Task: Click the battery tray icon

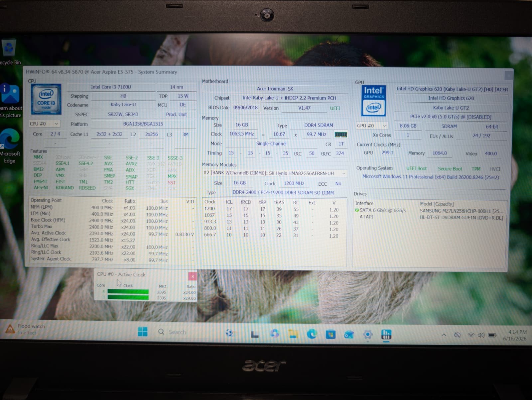Action: [492, 335]
